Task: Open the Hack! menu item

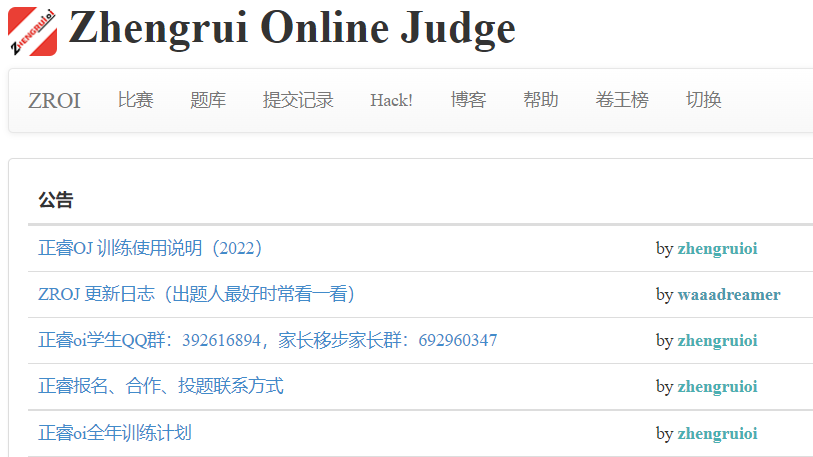Action: (391, 100)
